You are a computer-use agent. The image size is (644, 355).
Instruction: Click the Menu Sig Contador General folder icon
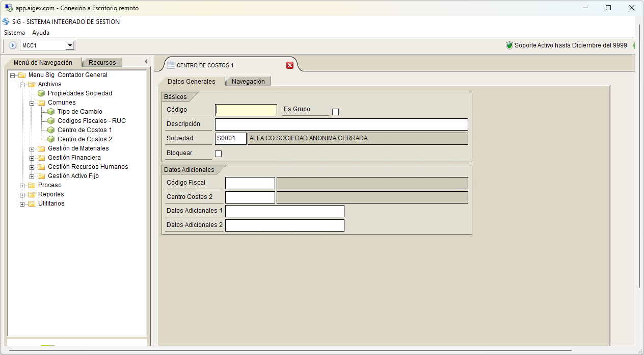click(x=22, y=75)
